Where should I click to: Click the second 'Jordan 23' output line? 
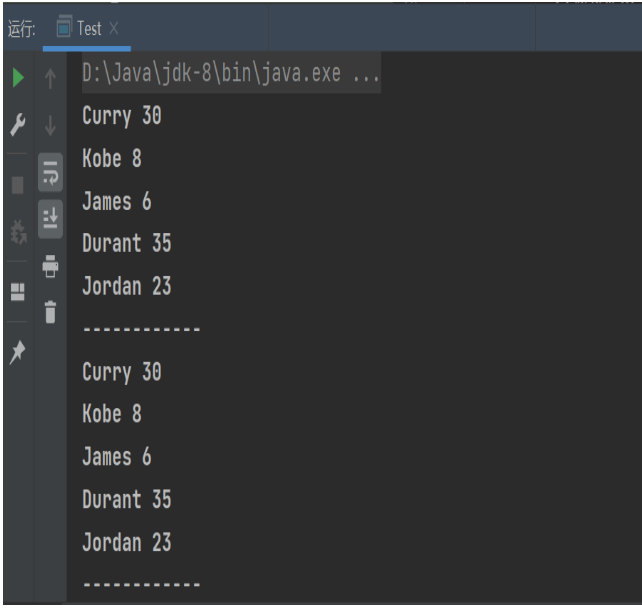pyautogui.click(x=127, y=543)
